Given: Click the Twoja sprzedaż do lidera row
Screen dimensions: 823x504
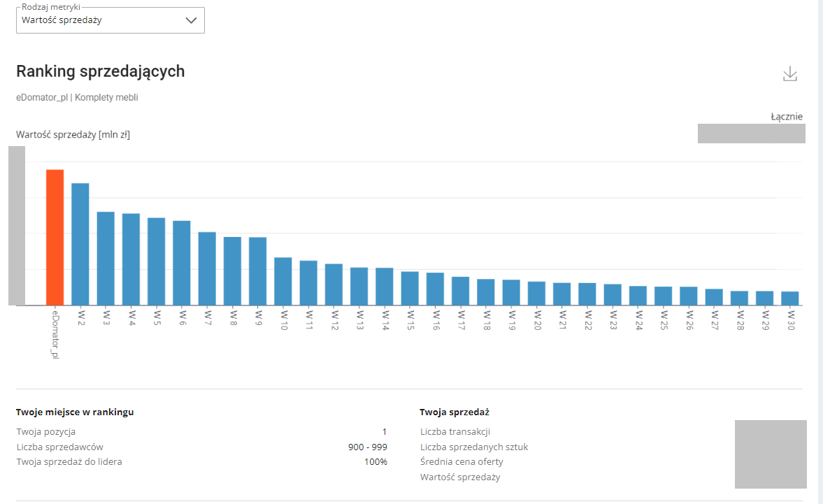Looking at the screenshot, I should point(201,461).
